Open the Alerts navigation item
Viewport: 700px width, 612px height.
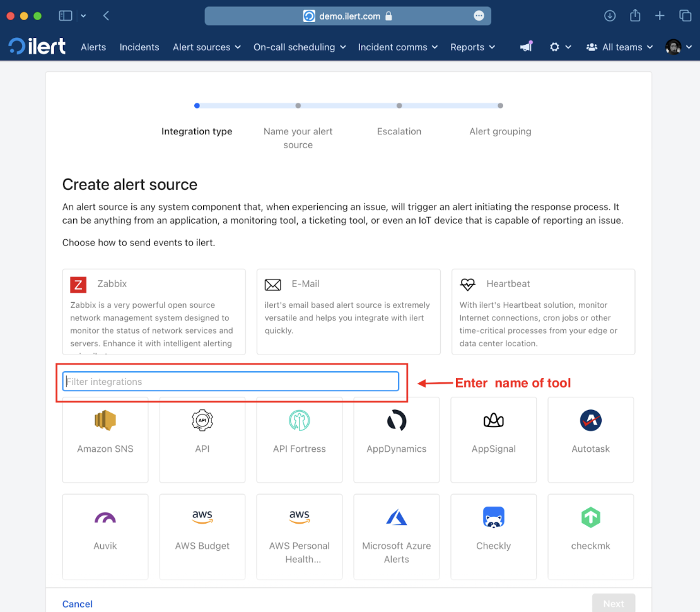[93, 47]
